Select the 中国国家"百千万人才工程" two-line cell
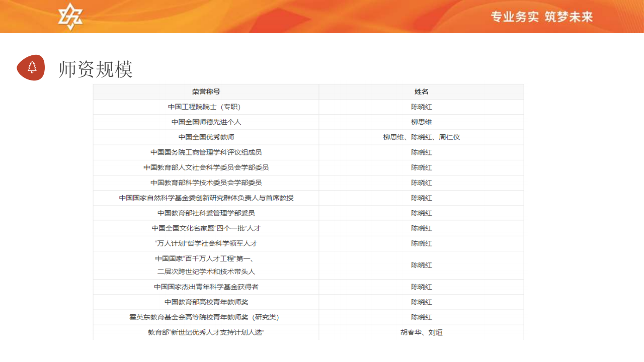Screen dimensions: 644x362 tap(206, 265)
